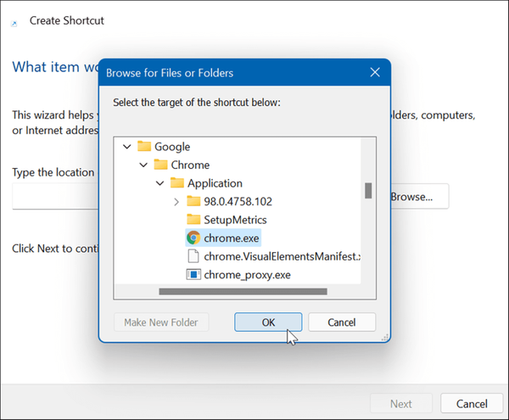Collapse the Google folder tree node
Image resolution: width=509 pixels, height=420 pixels.
click(x=127, y=147)
